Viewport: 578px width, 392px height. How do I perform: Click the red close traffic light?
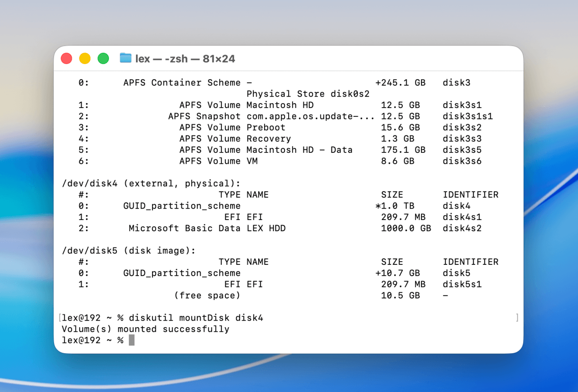click(66, 58)
